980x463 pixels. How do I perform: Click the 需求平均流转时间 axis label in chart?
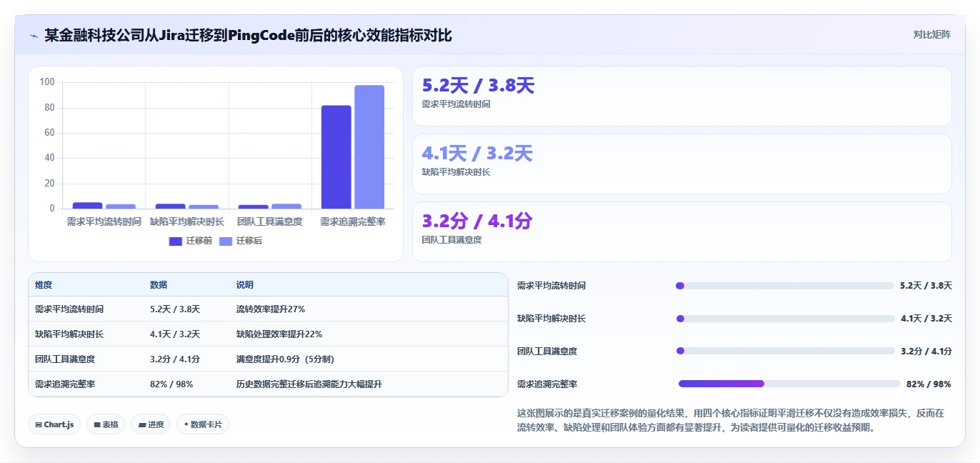(x=104, y=221)
